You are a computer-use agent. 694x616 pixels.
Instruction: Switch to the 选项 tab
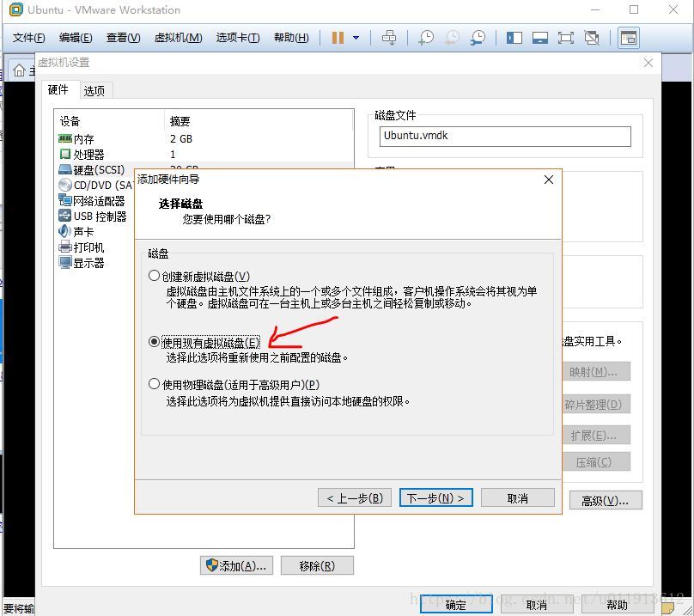94,89
